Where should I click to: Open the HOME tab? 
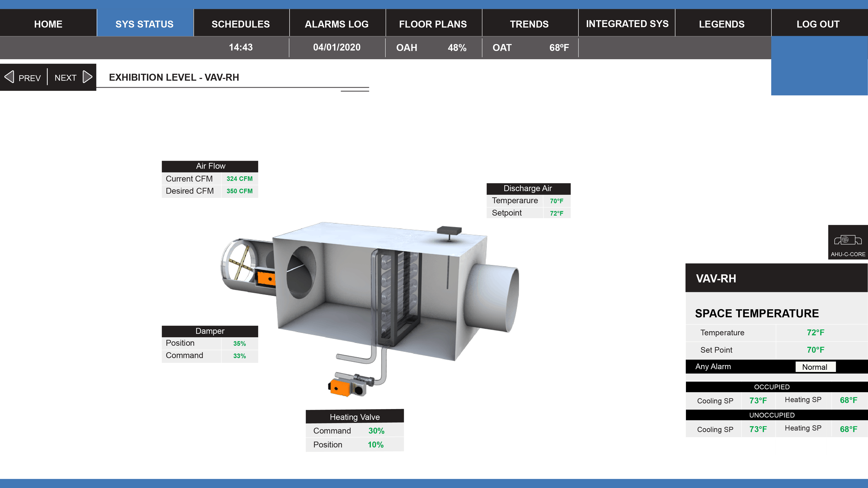tap(48, 24)
